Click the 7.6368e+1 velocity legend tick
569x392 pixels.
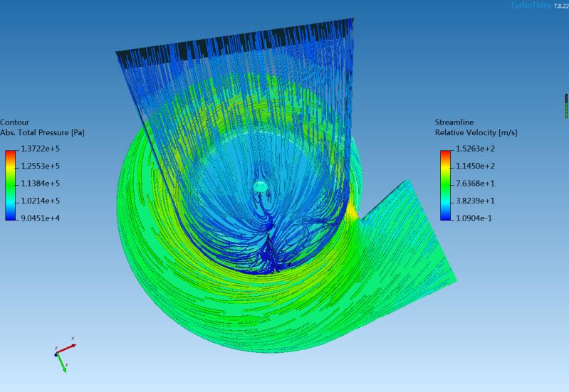tap(474, 184)
